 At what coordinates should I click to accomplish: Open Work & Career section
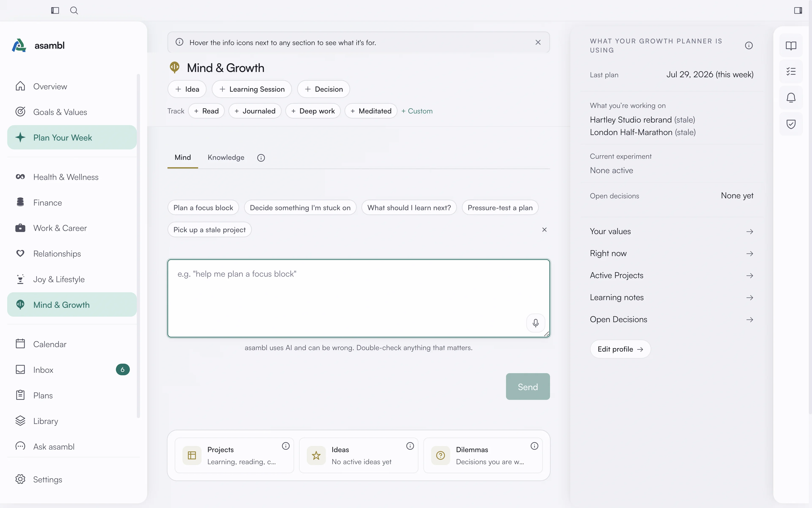tap(72, 228)
